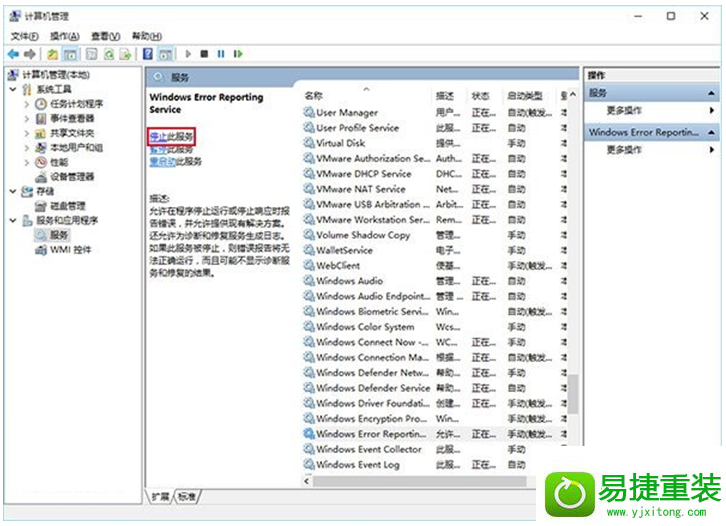Click the 重启动此服务 link
726x526 pixels.
tap(175, 162)
